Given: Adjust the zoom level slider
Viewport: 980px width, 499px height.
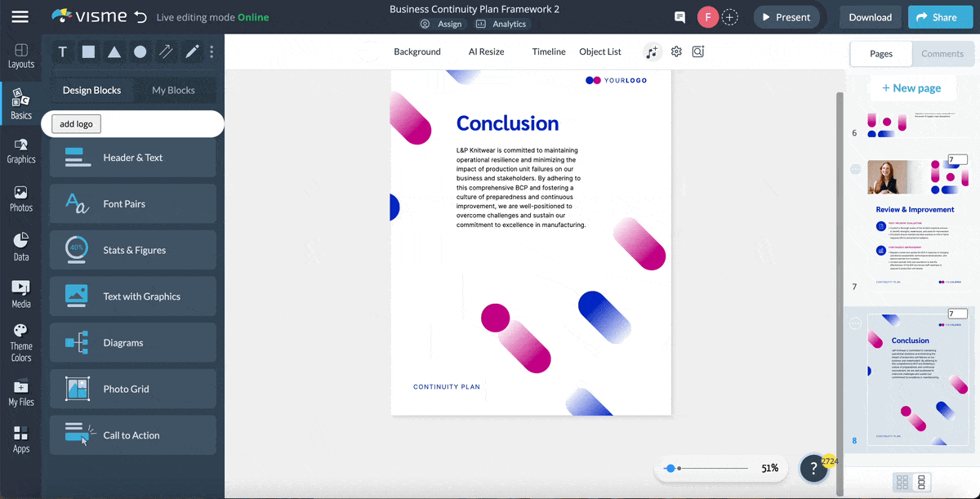Looking at the screenshot, I should point(672,468).
